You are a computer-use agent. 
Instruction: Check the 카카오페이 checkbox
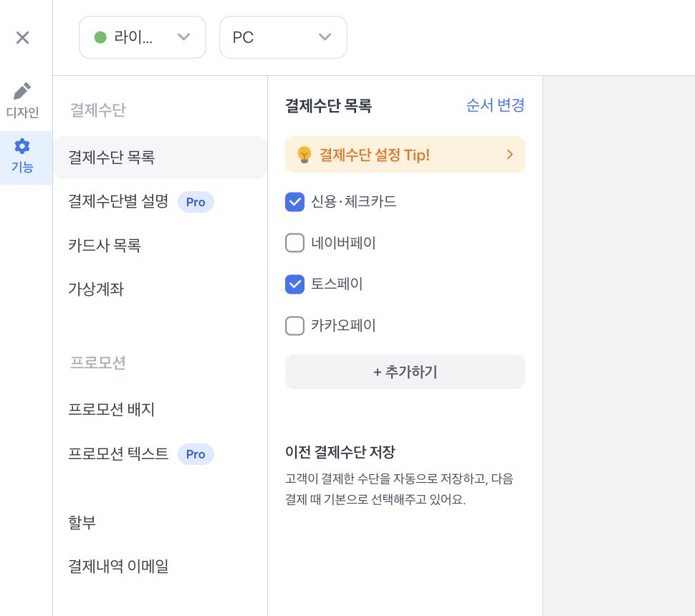point(295,326)
